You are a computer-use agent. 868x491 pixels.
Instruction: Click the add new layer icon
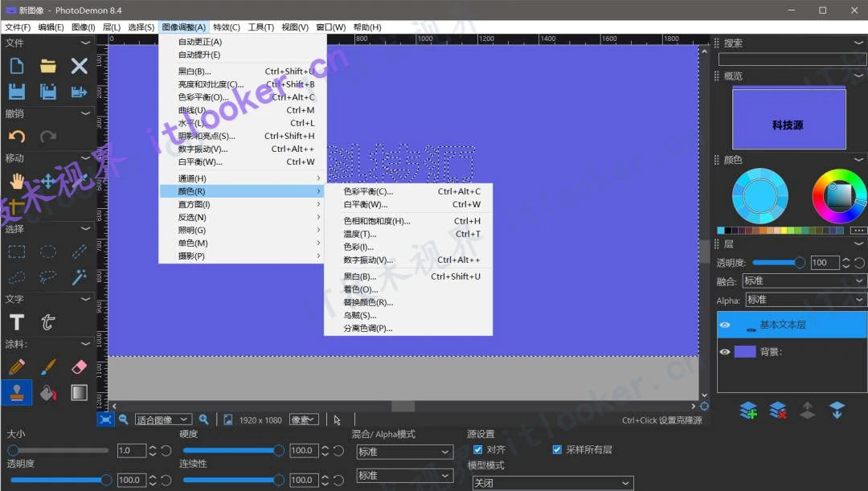747,411
